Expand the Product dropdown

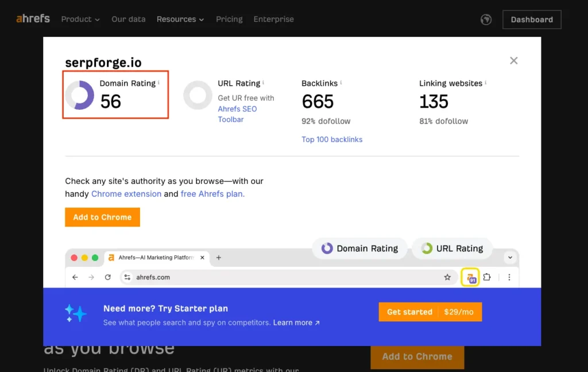click(80, 19)
